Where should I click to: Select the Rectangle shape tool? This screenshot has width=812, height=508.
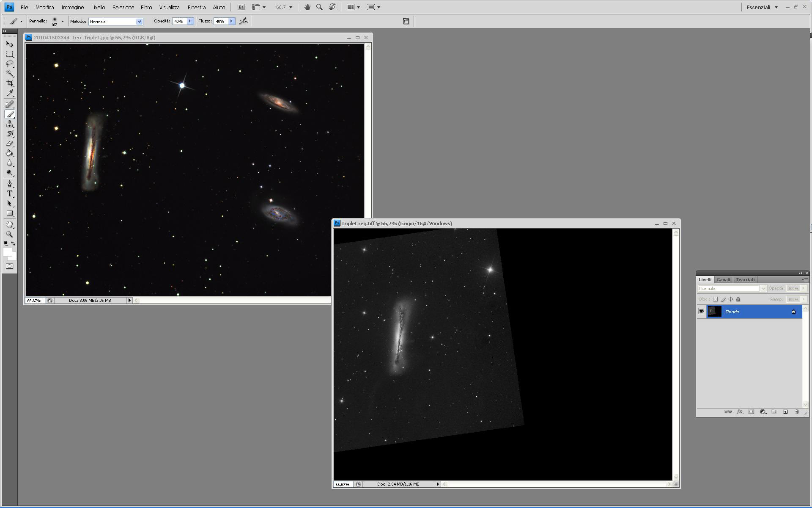[9, 213]
